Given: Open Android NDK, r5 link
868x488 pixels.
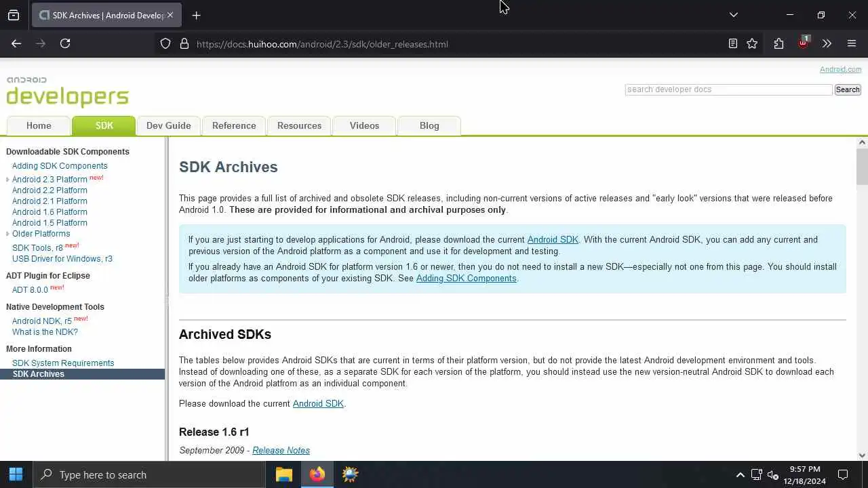Looking at the screenshot, I should coord(42,321).
